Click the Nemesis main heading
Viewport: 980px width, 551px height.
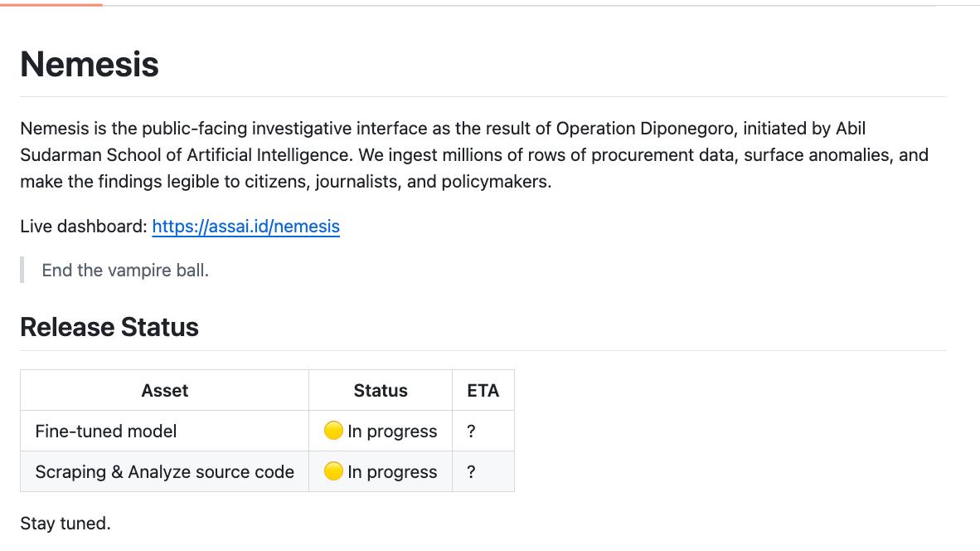pyautogui.click(x=90, y=65)
